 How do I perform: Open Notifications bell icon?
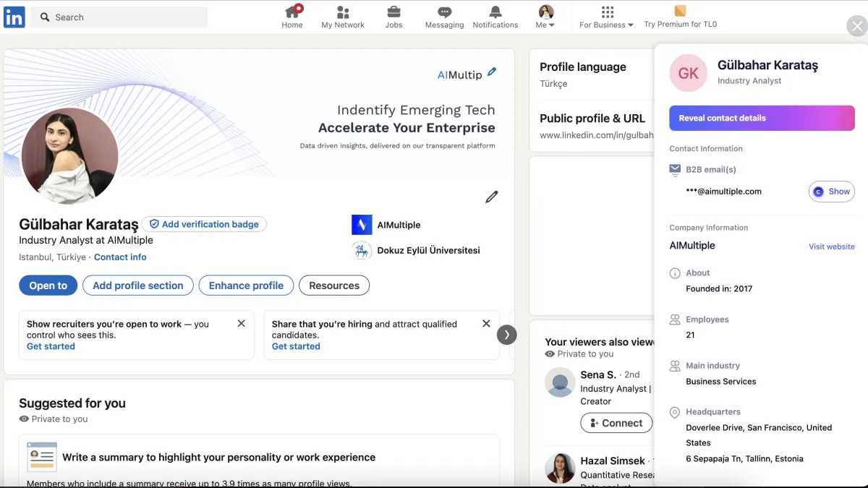(x=495, y=12)
